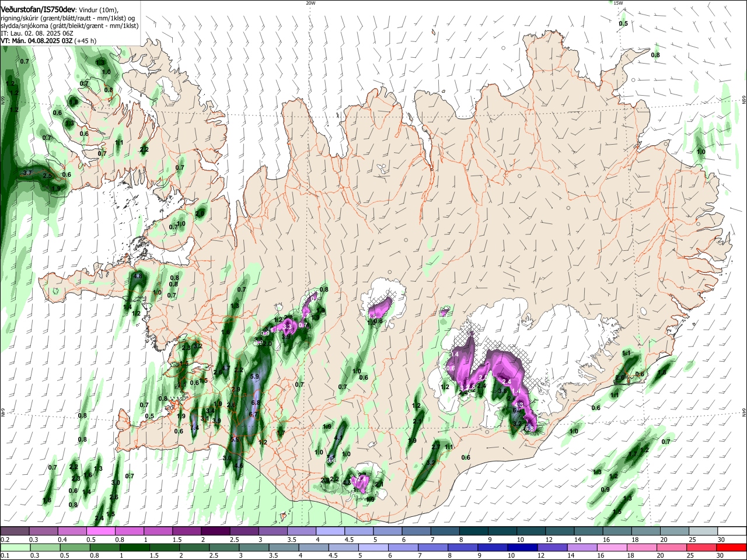
Task: Click the 'VT: Mán. 04.08.2025 03Z (+45 h)' line
Action: tap(48, 41)
